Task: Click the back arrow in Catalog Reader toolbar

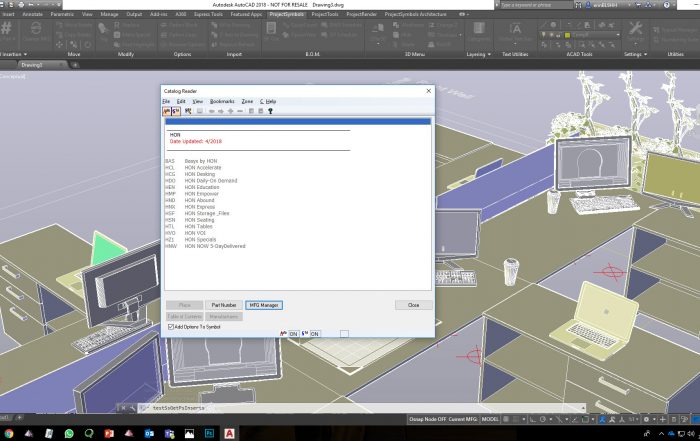Action: click(x=212, y=111)
